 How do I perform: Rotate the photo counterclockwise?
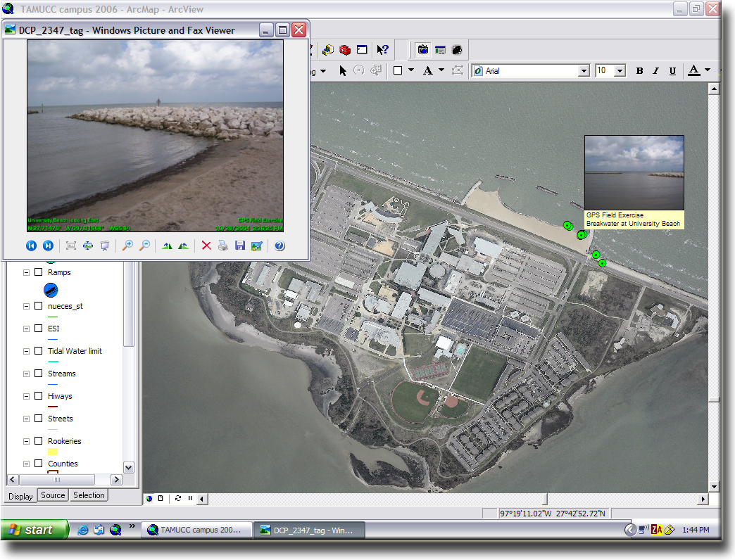tap(183, 246)
